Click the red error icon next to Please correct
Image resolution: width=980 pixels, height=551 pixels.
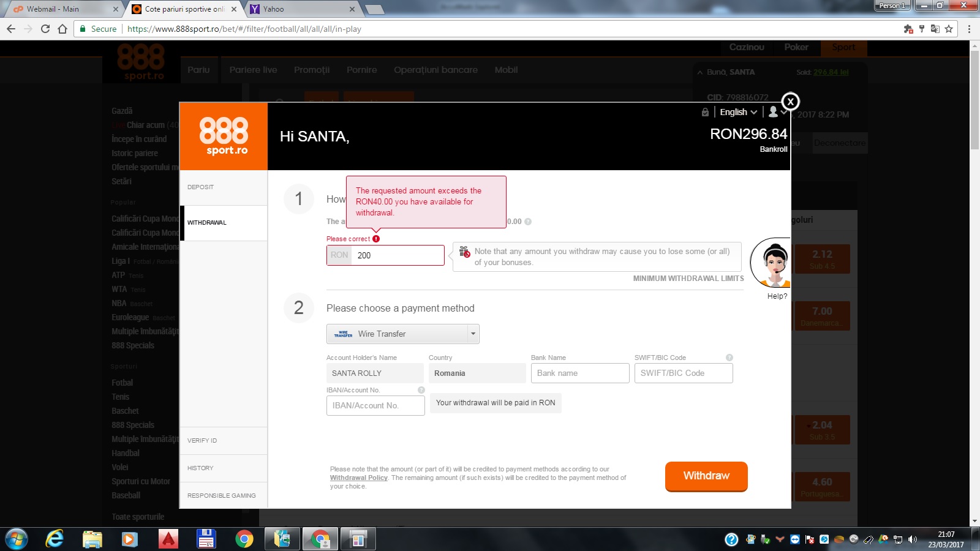376,239
